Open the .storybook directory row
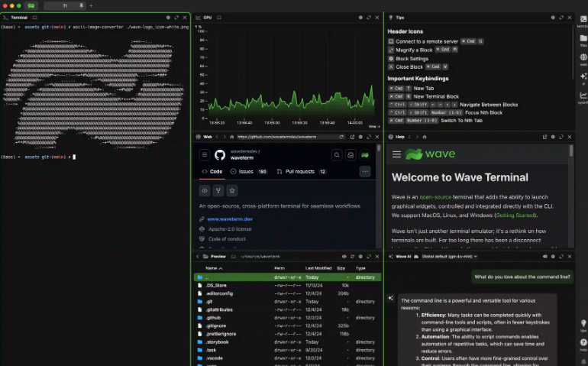The image size is (588, 366). tap(287, 342)
